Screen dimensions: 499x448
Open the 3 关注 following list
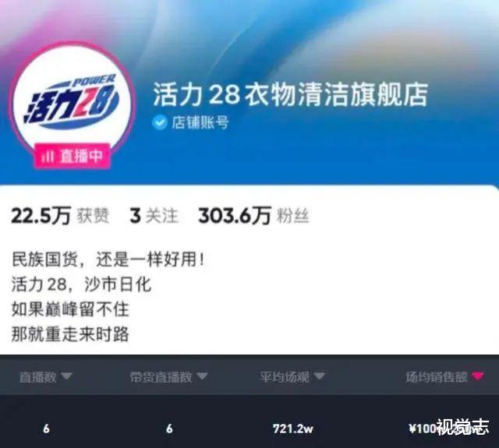pos(154,216)
